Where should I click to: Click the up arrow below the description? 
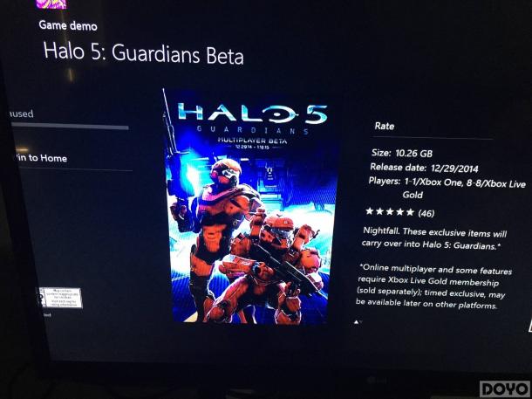(x=356, y=322)
